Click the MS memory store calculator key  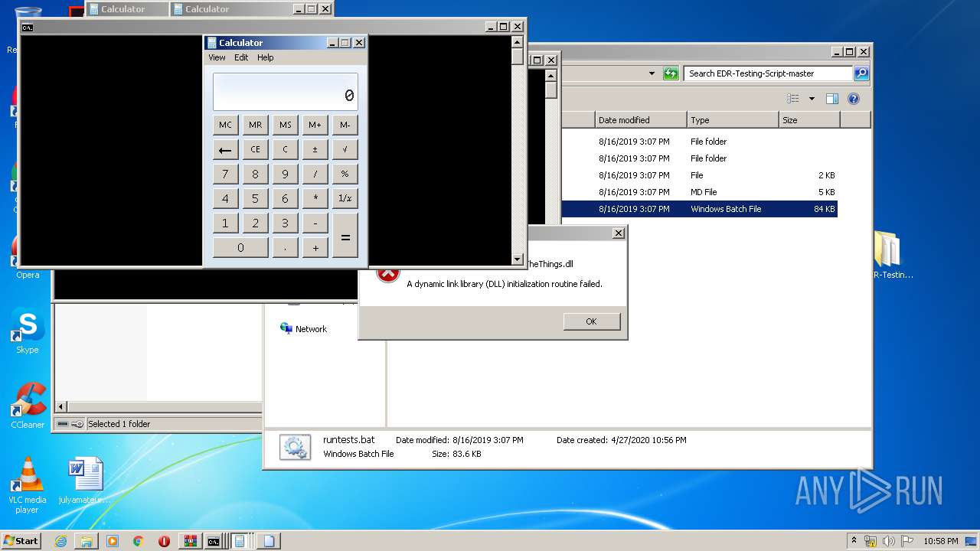click(x=285, y=125)
